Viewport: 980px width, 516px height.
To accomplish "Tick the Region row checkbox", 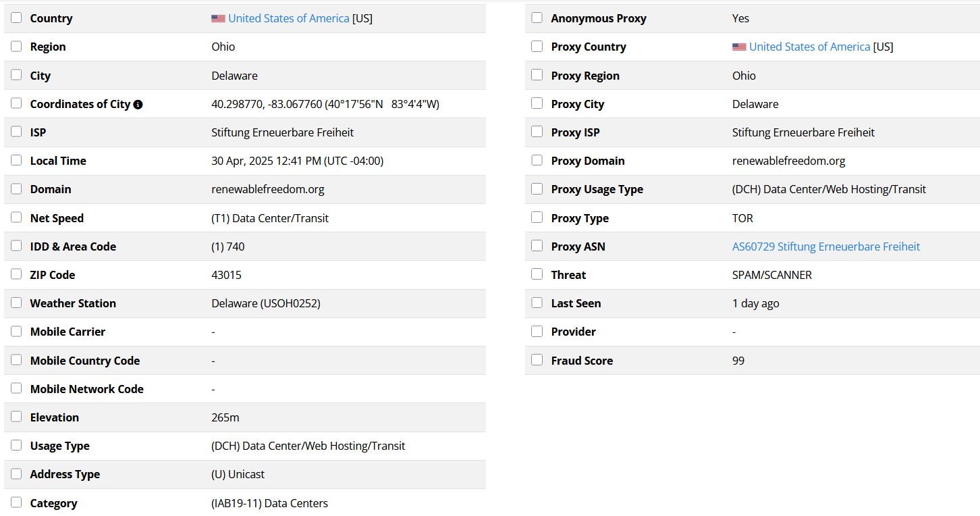I will (x=16, y=46).
